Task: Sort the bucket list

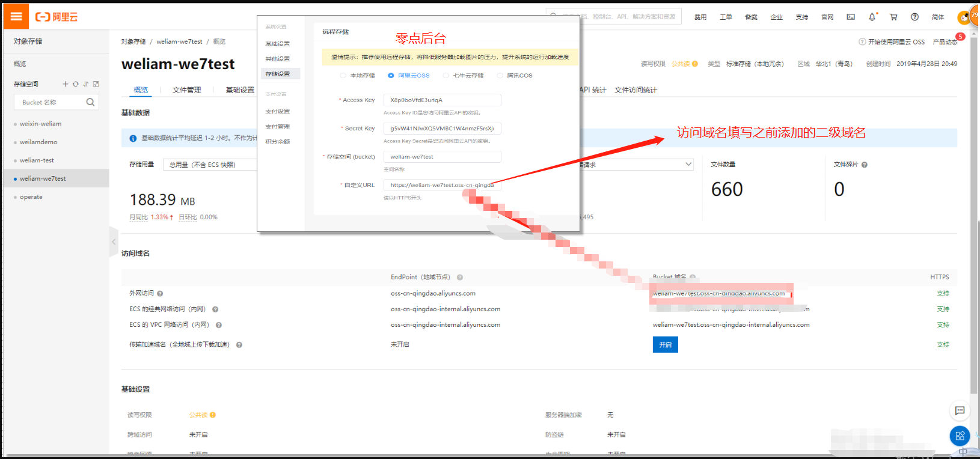Action: coord(86,84)
